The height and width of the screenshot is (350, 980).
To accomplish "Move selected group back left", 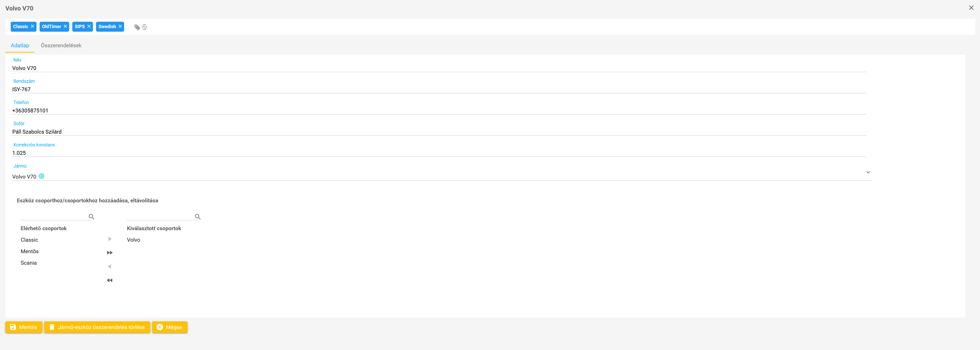I will coord(110,266).
